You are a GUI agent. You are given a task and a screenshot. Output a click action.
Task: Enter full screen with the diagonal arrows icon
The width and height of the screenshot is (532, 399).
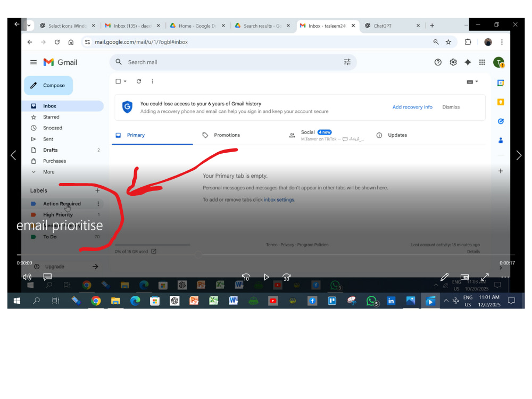[485, 277]
